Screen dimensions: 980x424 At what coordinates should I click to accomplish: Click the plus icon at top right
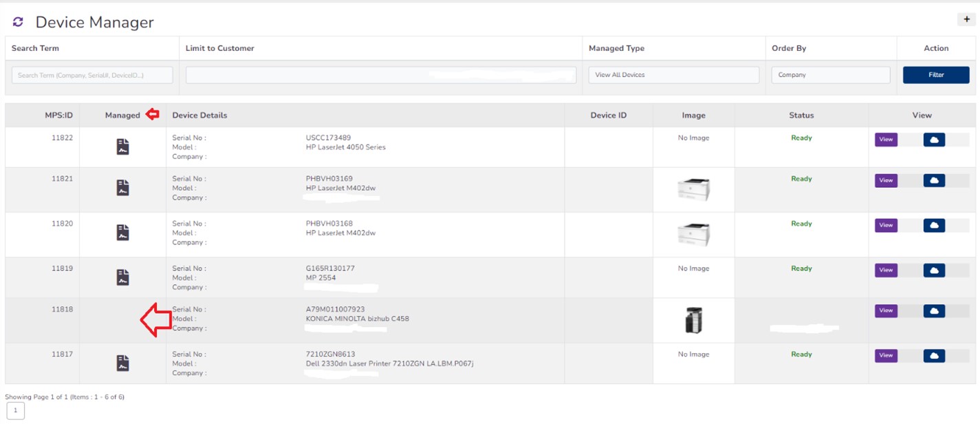966,19
